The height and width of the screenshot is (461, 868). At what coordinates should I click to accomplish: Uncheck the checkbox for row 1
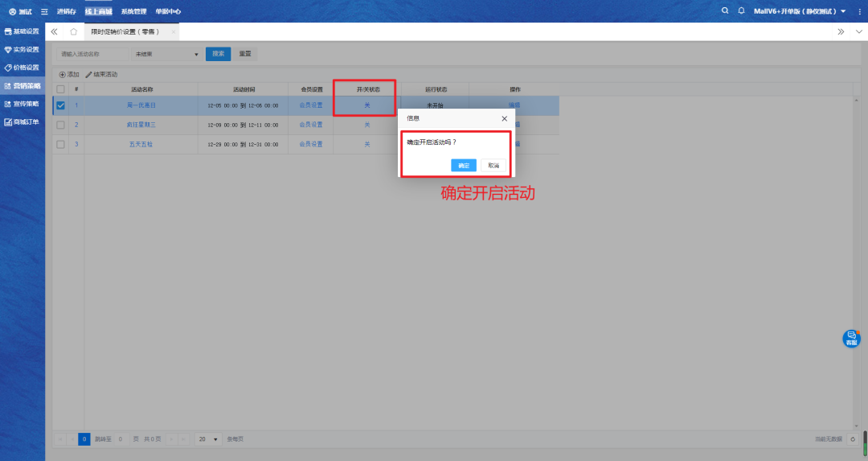click(x=60, y=105)
